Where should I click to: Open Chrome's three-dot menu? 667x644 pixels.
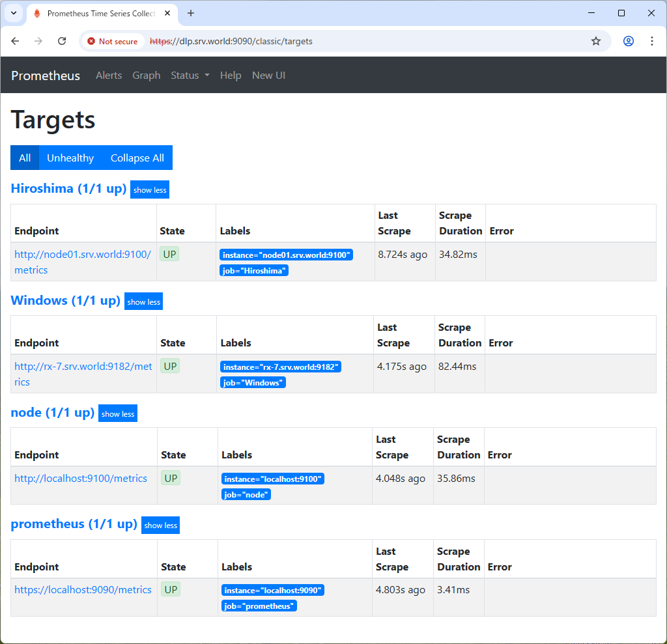click(652, 40)
